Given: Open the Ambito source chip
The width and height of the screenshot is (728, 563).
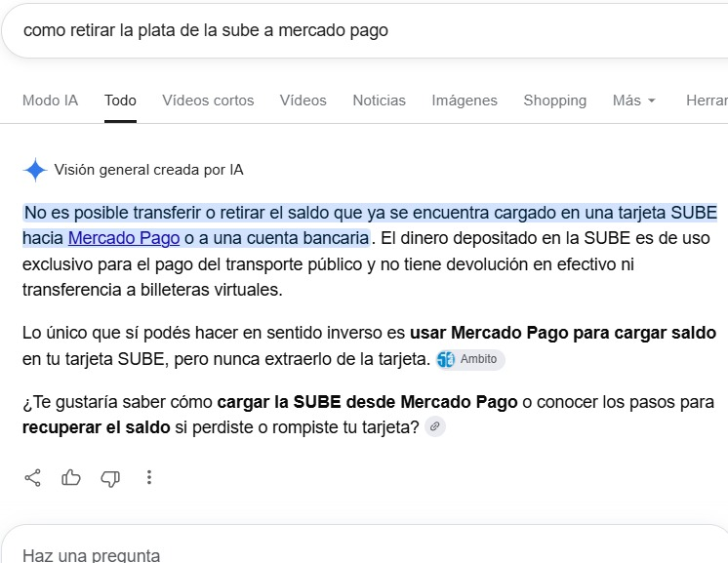Looking at the screenshot, I should [x=470, y=359].
